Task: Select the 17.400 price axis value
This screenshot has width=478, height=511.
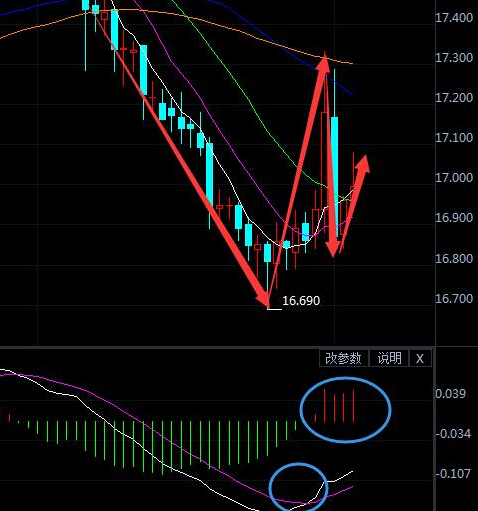Action: tap(454, 18)
